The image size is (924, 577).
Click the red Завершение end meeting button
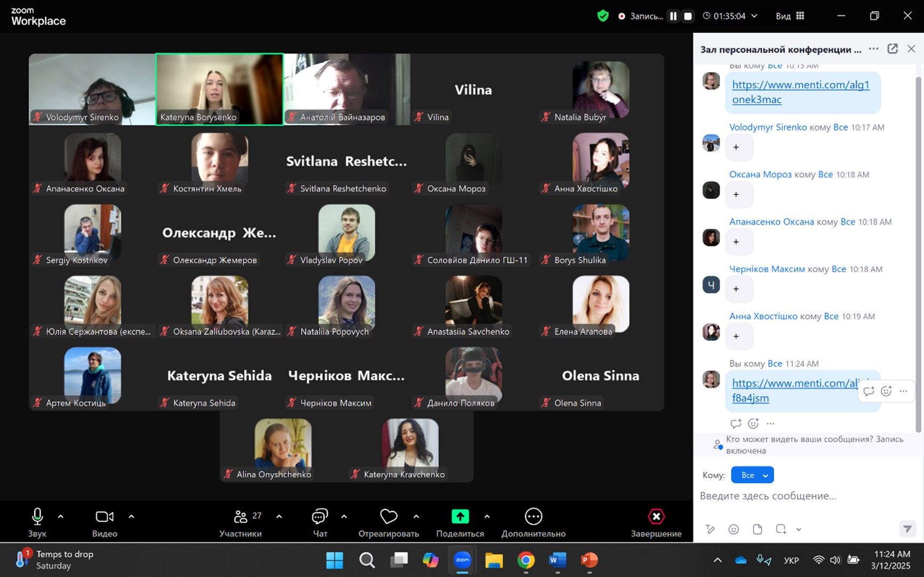click(656, 516)
